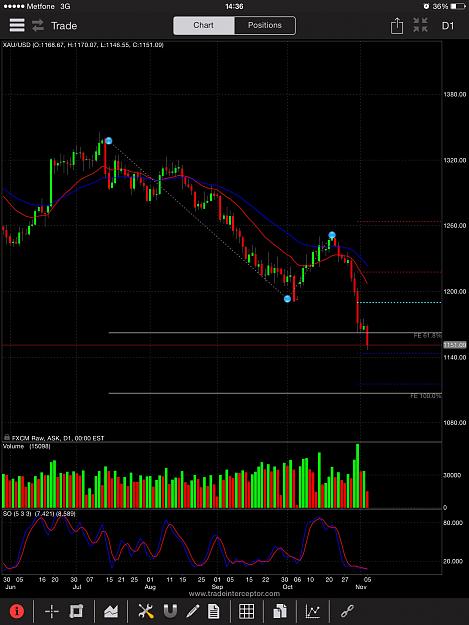Viewport: 469px width, 625px height.
Task: Tap the FE 100.0% level label
Action: tap(426, 396)
